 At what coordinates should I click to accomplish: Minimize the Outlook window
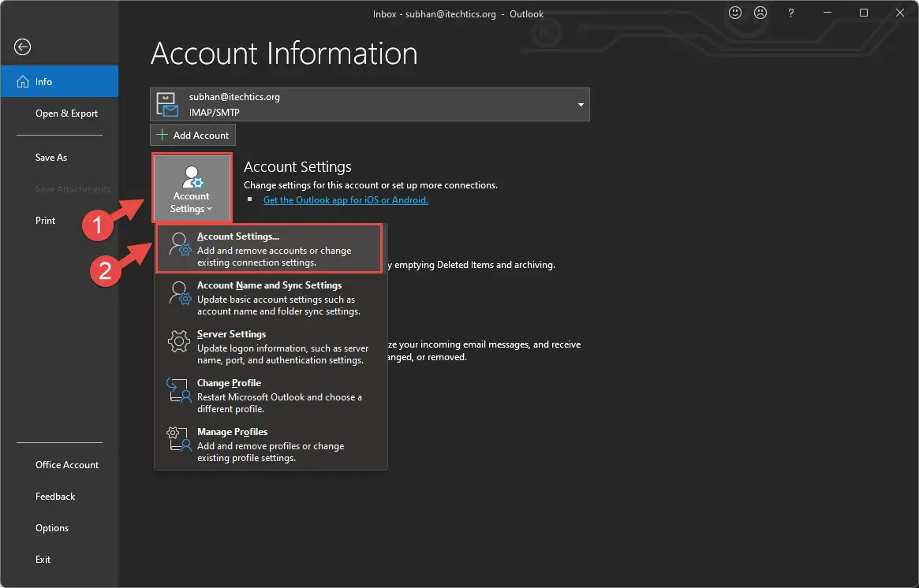click(827, 13)
